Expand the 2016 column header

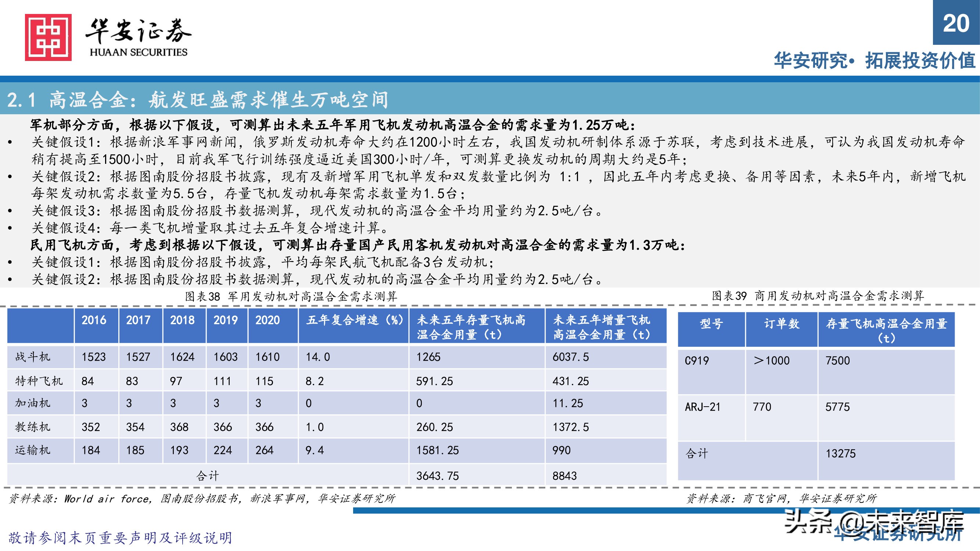94,320
